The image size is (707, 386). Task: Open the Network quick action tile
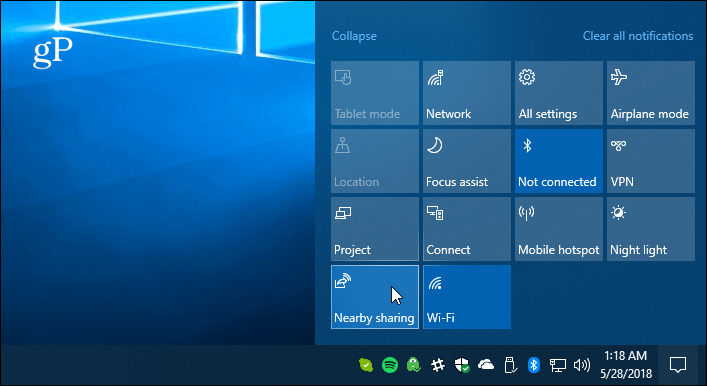(467, 93)
